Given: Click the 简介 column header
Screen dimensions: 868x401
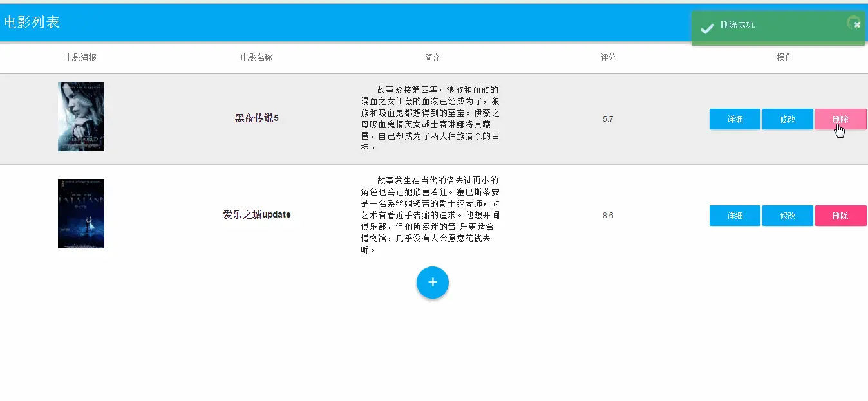Looking at the screenshot, I should pos(433,57).
